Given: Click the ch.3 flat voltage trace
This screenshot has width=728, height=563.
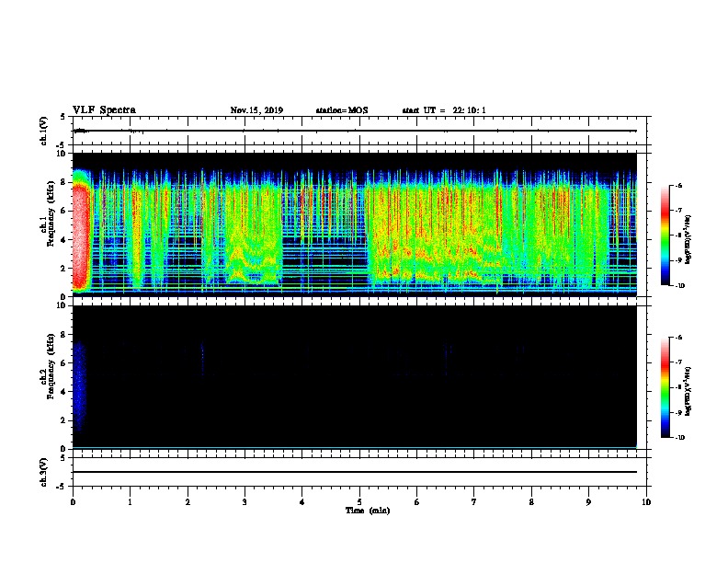Looking at the screenshot, I should click(355, 472).
